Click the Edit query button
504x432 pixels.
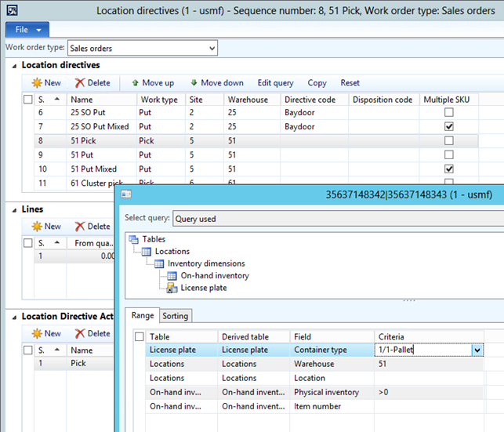[275, 82]
